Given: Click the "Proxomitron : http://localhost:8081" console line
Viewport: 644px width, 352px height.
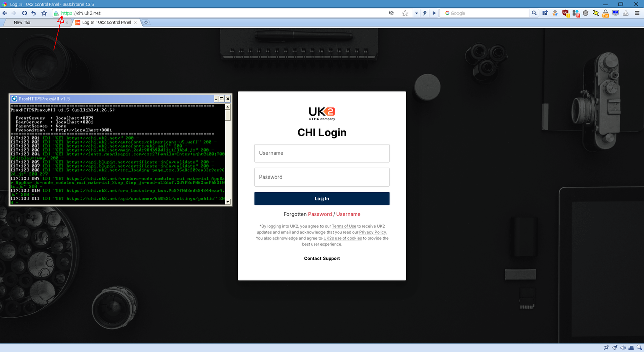Looking at the screenshot, I should click(x=64, y=130).
